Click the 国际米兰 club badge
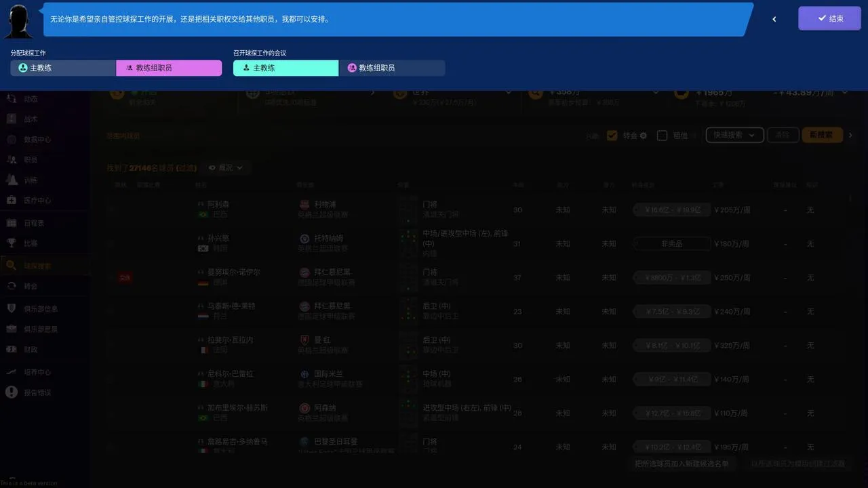This screenshot has height=488, width=868. pyautogui.click(x=304, y=374)
